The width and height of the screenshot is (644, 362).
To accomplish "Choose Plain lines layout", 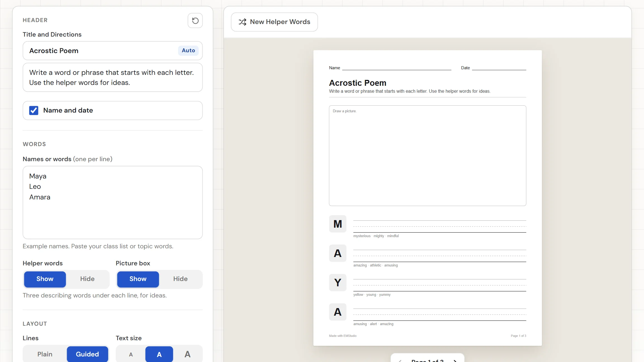I will point(45,354).
